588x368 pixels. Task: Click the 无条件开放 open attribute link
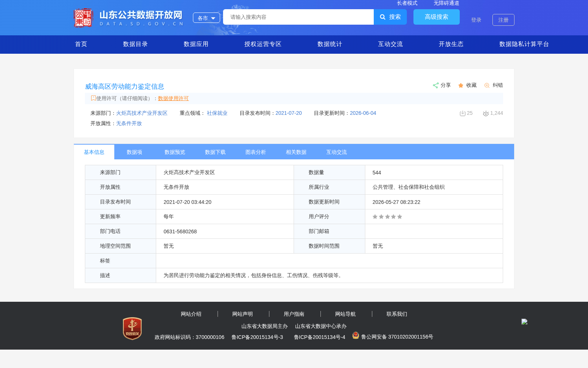pos(129,123)
